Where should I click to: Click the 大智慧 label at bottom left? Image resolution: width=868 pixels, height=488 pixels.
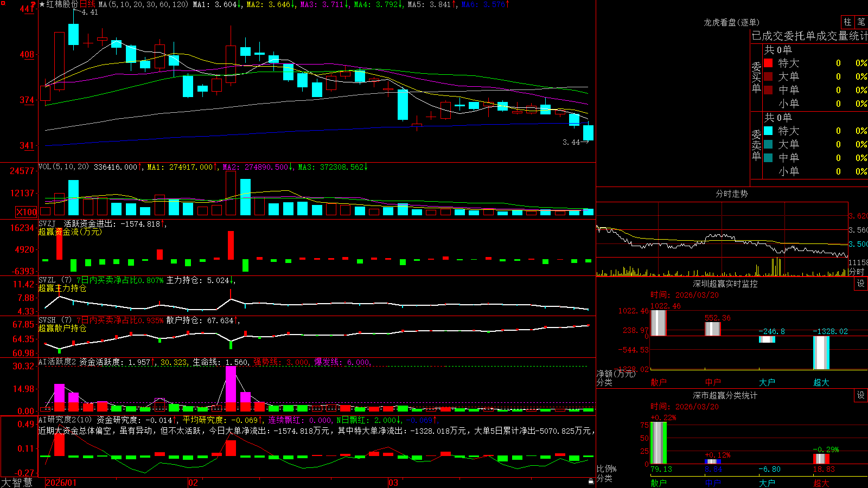click(x=17, y=483)
